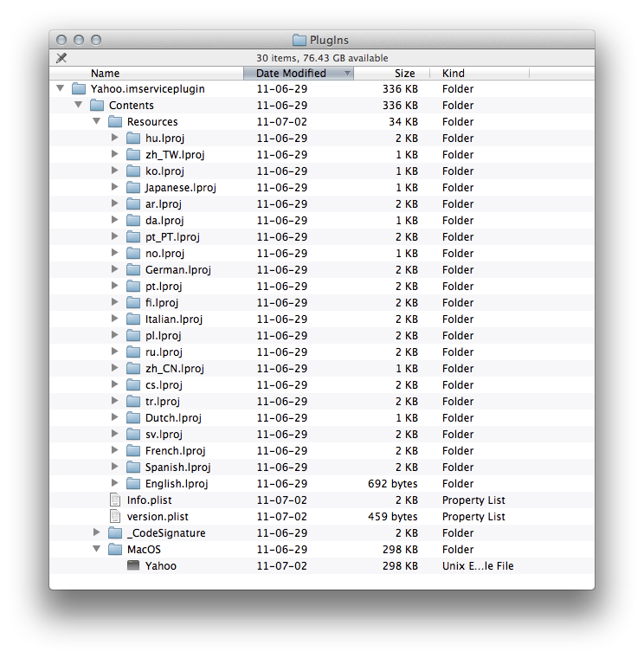644x658 pixels.
Task: Expand the French.lproj folder triangle
Action: tap(114, 450)
